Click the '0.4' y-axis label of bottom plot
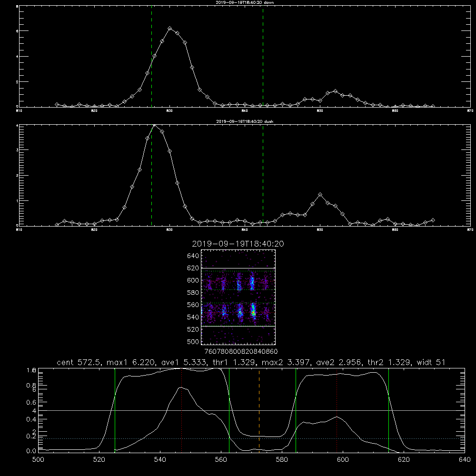The width and height of the screenshot is (476, 476). tap(31, 419)
